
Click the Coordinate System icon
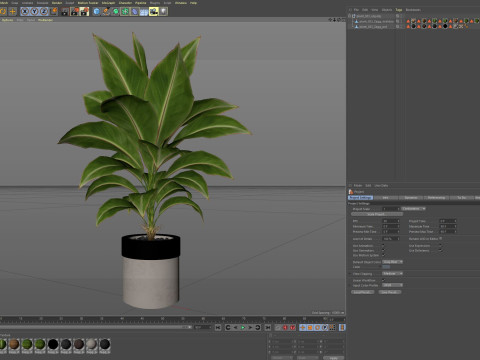pos(53,12)
